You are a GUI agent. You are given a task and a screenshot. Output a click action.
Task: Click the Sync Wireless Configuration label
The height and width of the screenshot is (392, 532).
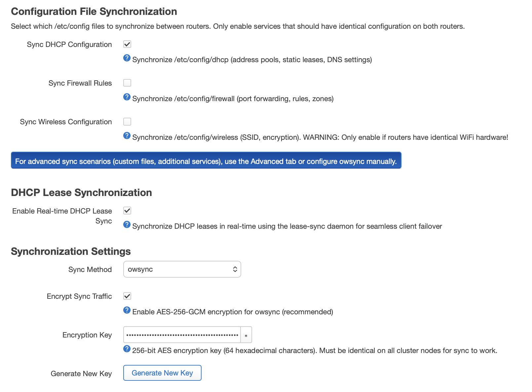66,122
